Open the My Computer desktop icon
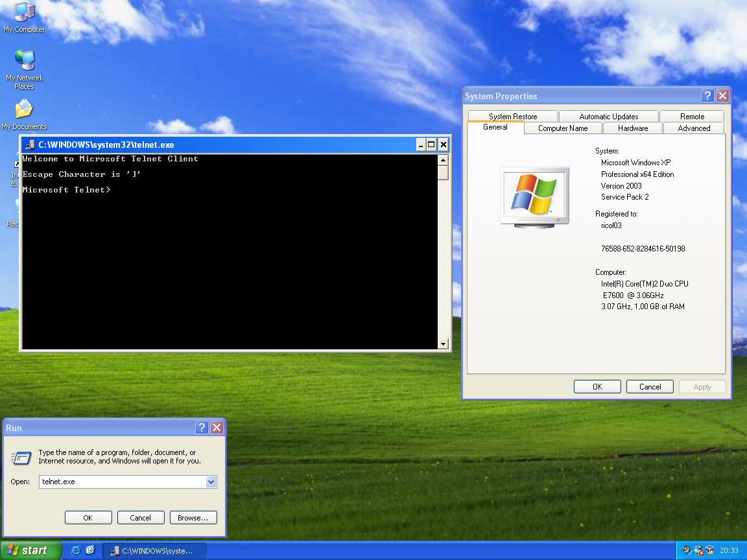 tap(24, 18)
